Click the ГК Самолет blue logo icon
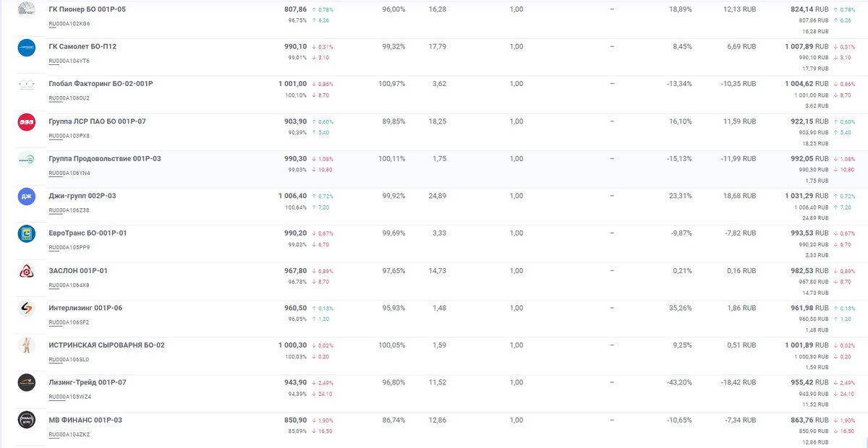The width and height of the screenshot is (868, 448). coord(27,48)
